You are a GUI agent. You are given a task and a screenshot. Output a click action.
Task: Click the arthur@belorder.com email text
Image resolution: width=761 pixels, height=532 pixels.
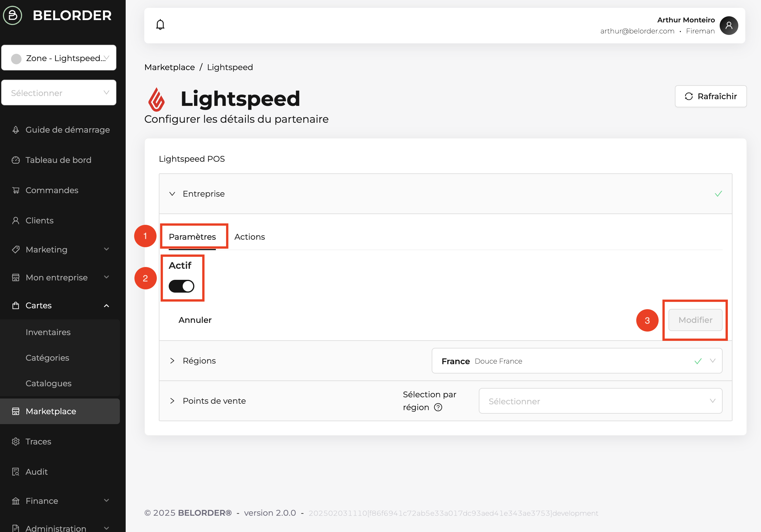pyautogui.click(x=637, y=31)
